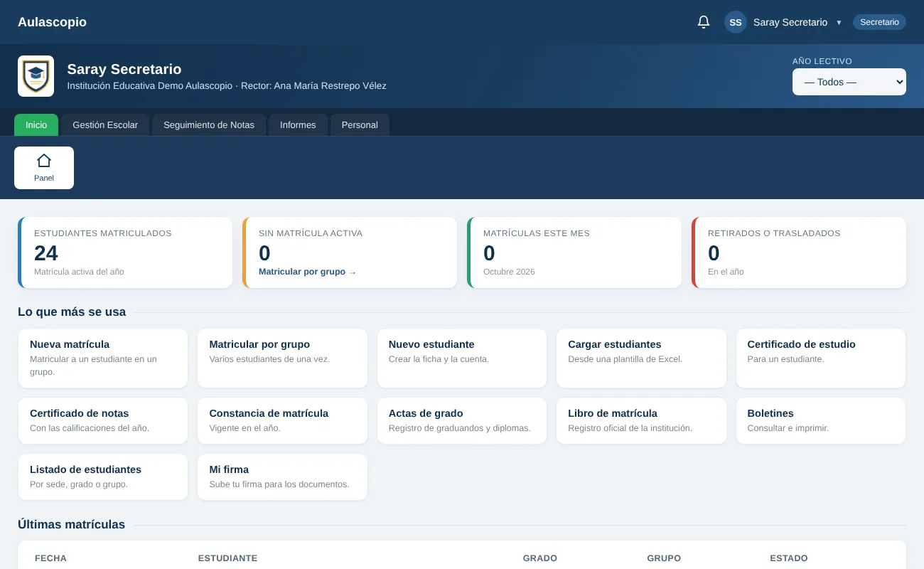
Task: Click the Grado column header
Action: click(x=540, y=558)
